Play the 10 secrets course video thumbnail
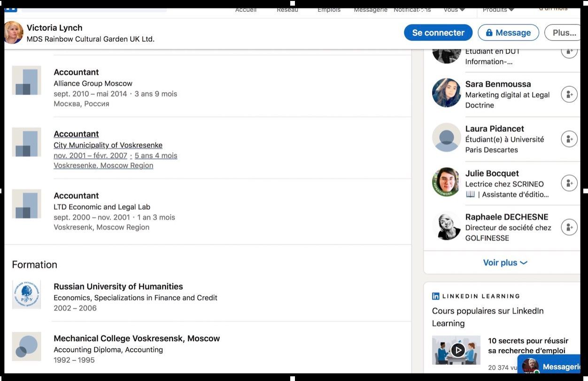The height and width of the screenshot is (381, 588). click(x=456, y=350)
